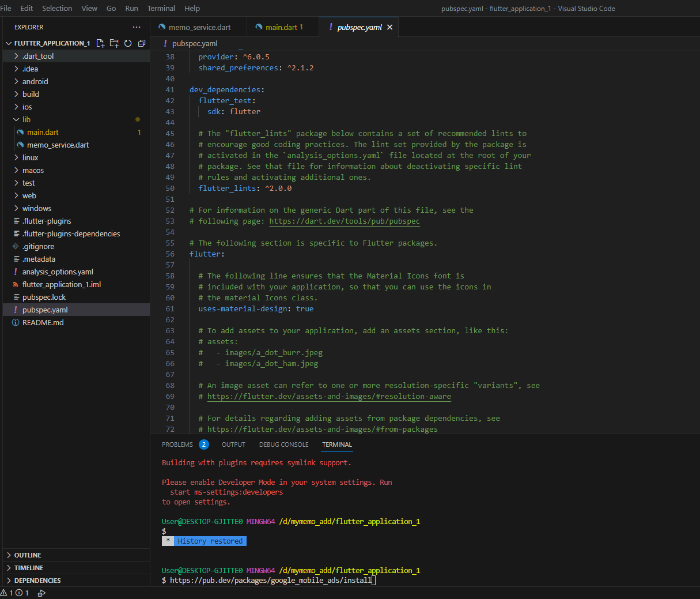Collapse all folders in the Explorer
This screenshot has height=599, width=700.
[x=142, y=43]
